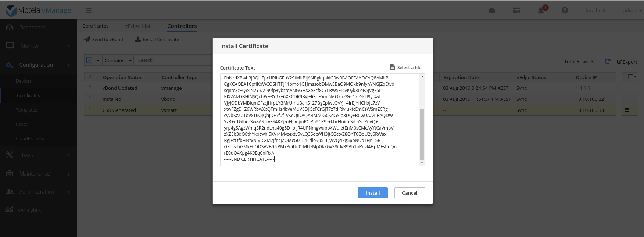The width and height of the screenshot is (644, 237).
Task: Click the refresh table icon
Action: point(607,61)
